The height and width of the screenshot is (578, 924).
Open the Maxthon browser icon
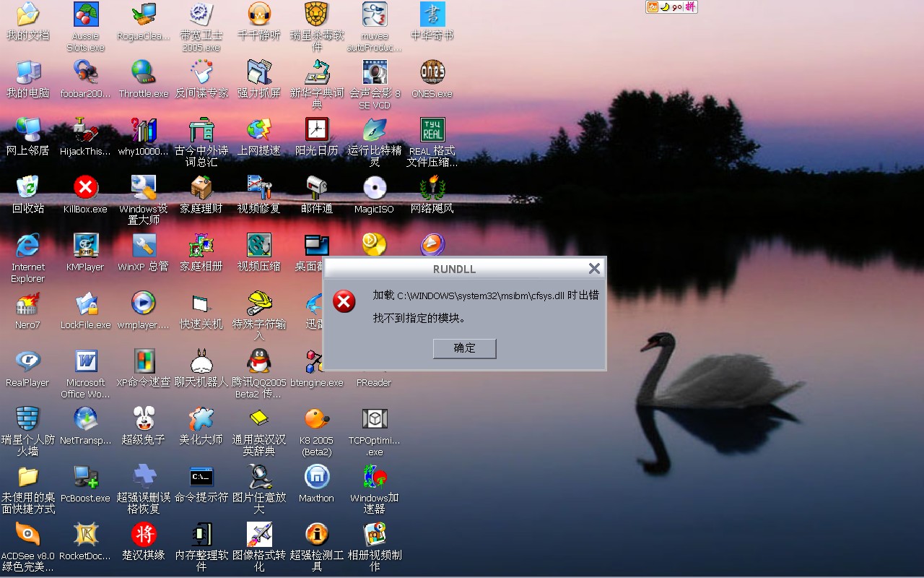(316, 477)
